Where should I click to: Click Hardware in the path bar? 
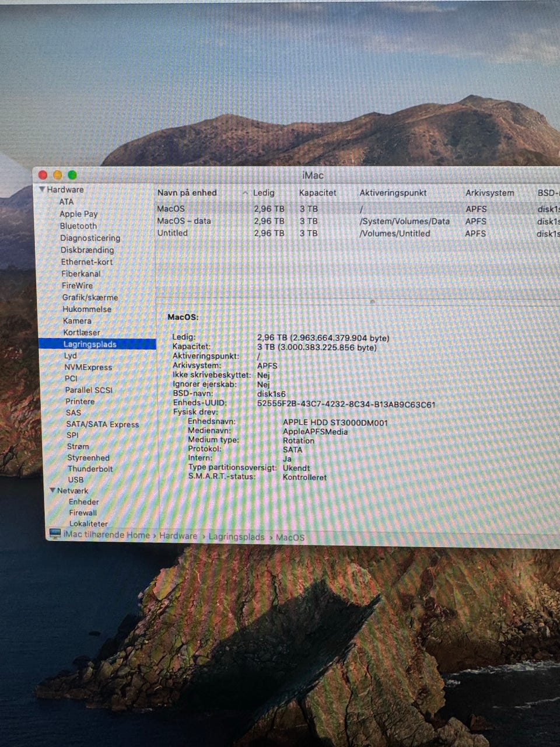(178, 536)
